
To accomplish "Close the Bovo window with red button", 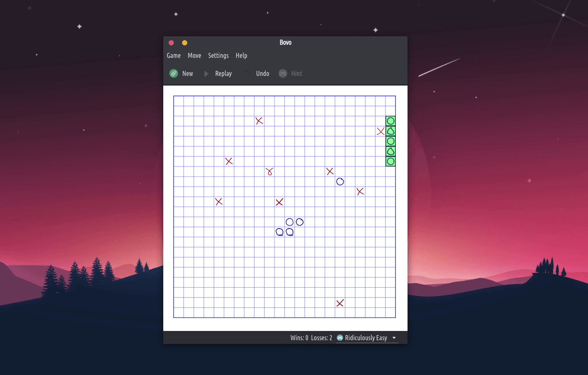I will pyautogui.click(x=171, y=43).
